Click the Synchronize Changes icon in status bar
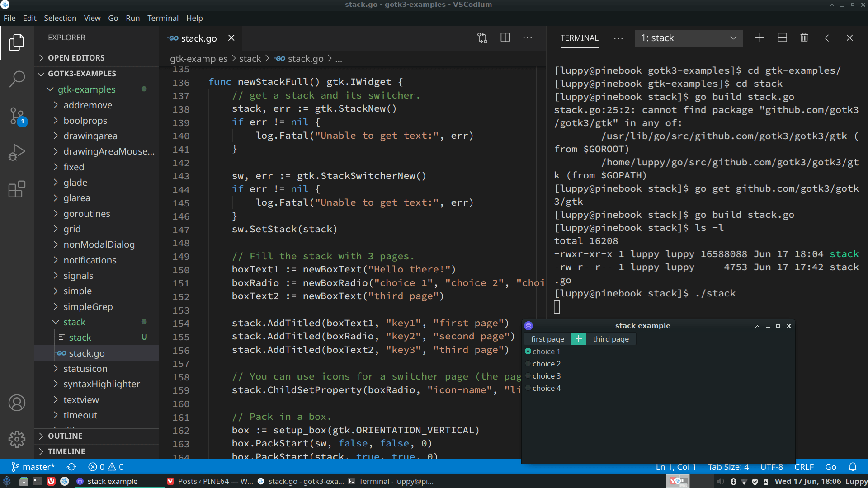The height and width of the screenshot is (488, 868). (71, 467)
